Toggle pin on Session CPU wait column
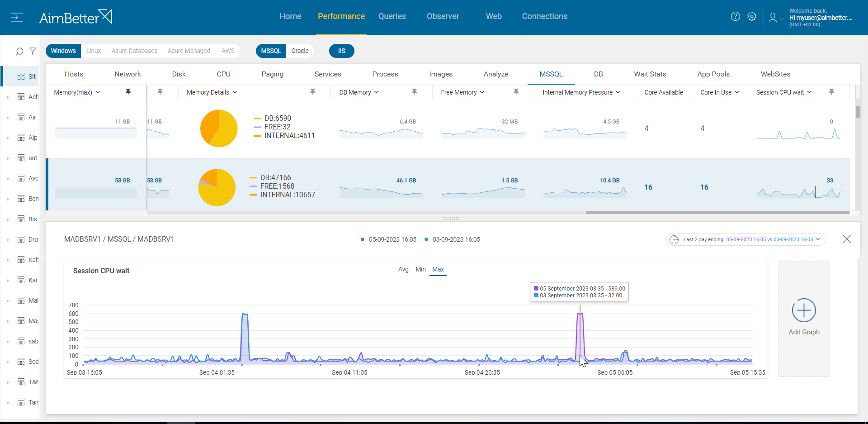Screen dimensions: 868x424 coord(831,92)
